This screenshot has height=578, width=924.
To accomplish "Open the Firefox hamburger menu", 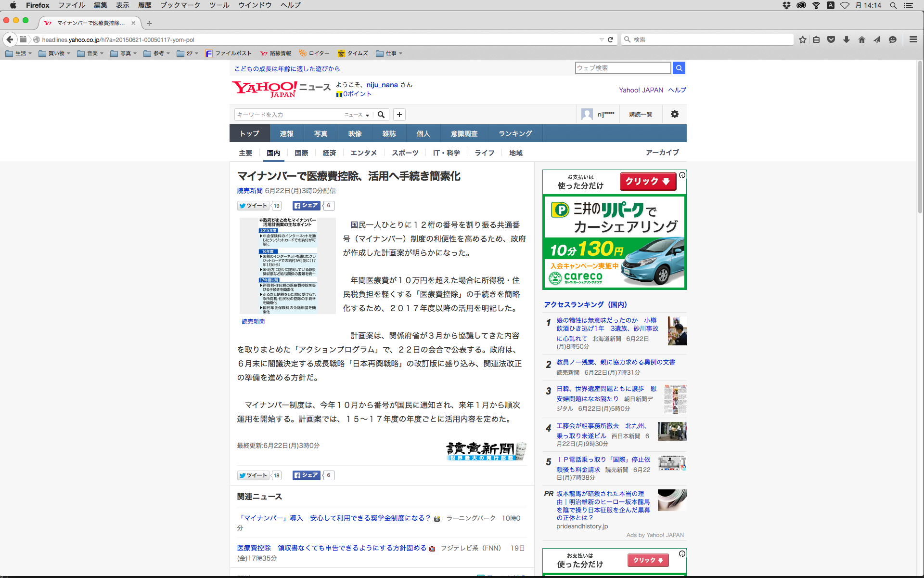I will coord(913,39).
